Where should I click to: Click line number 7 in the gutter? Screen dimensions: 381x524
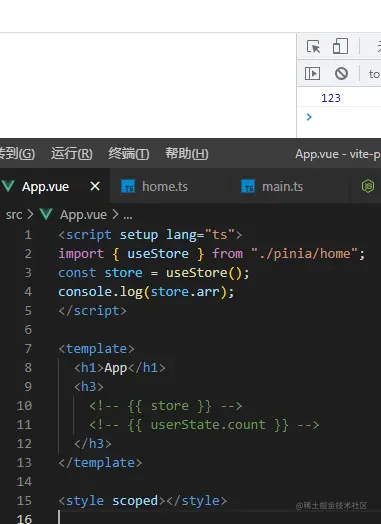(x=28, y=349)
